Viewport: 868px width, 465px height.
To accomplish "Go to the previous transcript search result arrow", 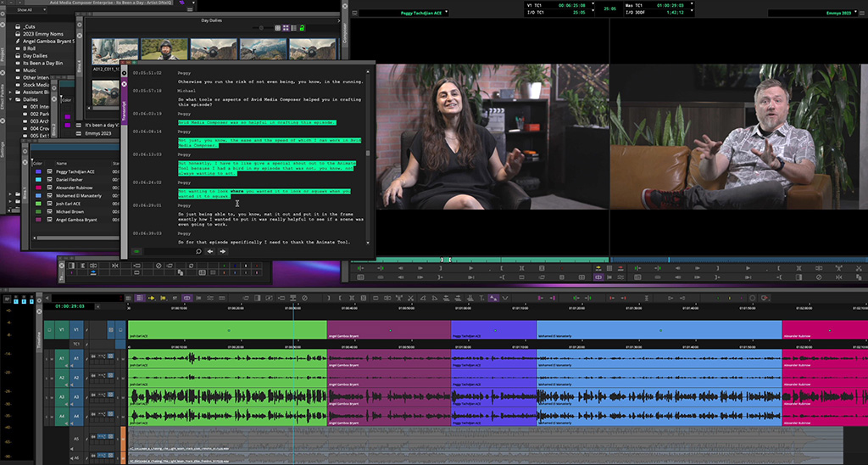I will pyautogui.click(x=210, y=251).
